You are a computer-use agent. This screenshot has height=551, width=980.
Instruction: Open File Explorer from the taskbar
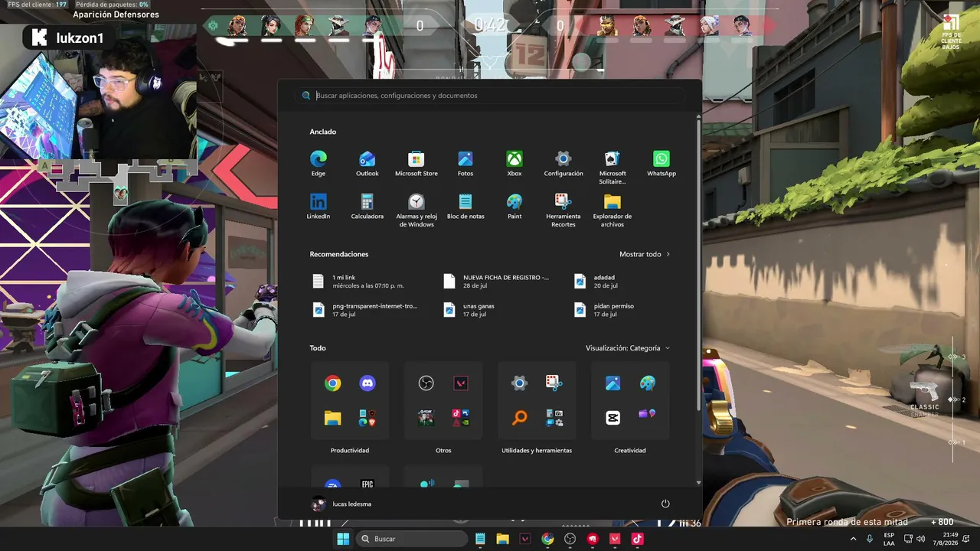tap(502, 539)
